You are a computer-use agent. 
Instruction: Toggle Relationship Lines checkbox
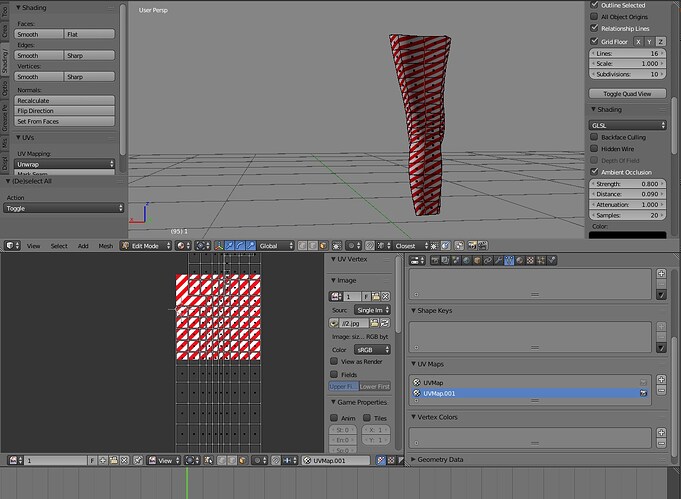[595, 28]
